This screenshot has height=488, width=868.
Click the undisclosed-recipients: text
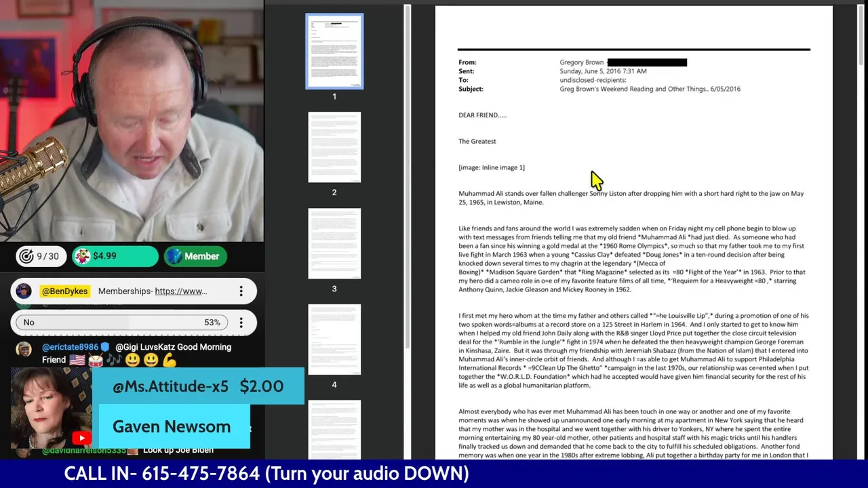[x=593, y=80]
